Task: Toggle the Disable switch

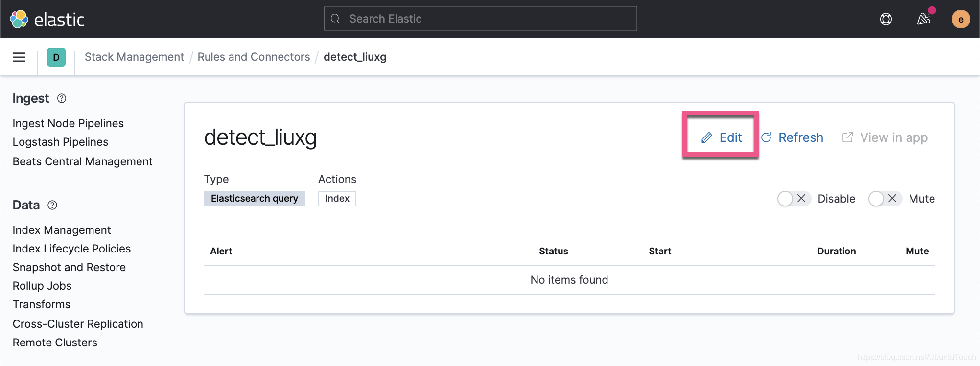Action: pyautogui.click(x=793, y=199)
